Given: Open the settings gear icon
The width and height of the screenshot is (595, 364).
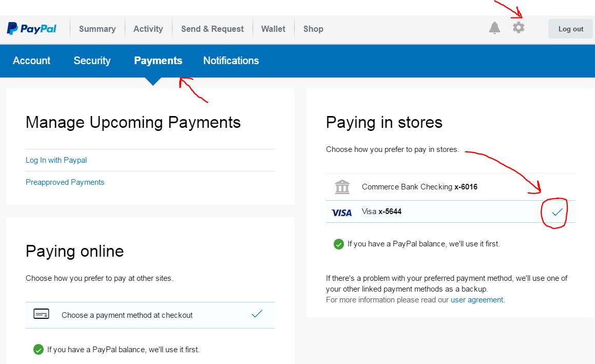Looking at the screenshot, I should point(519,27).
